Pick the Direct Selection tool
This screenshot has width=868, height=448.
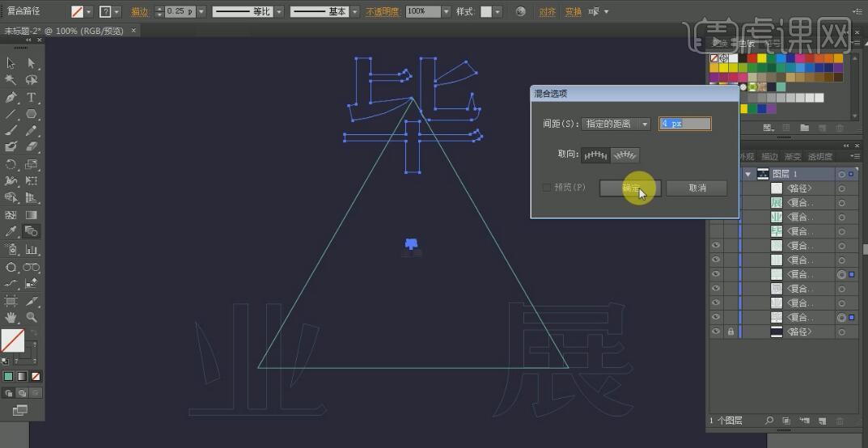(32, 63)
